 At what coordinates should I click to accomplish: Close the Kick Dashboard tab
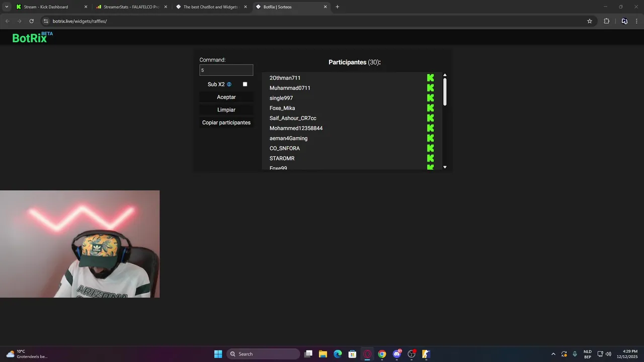point(86,7)
